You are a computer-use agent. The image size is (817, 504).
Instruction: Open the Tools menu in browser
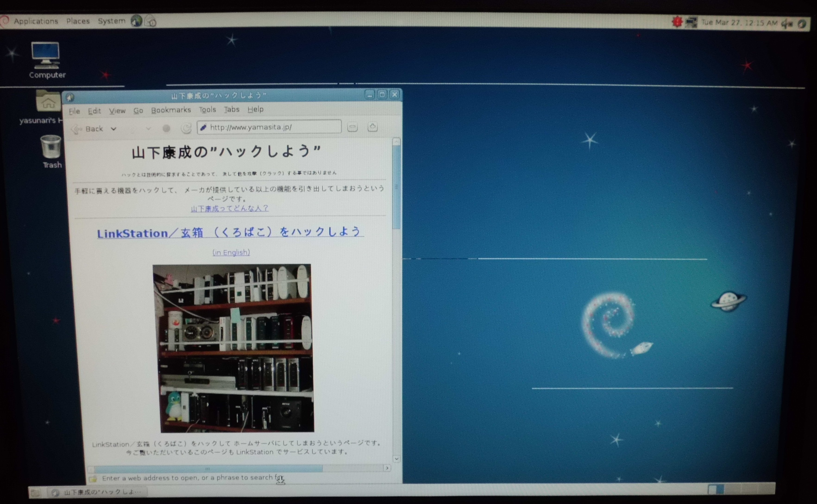click(x=207, y=110)
